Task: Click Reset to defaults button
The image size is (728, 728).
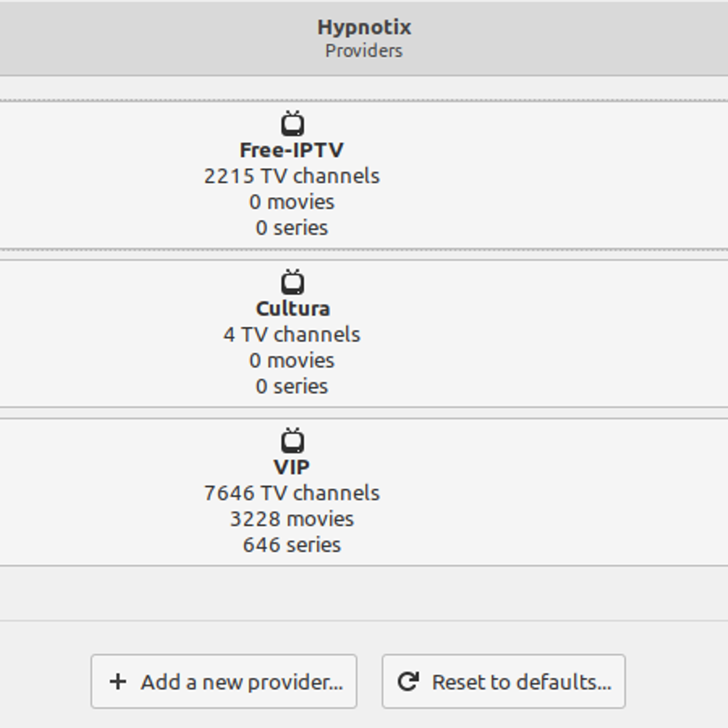Action: point(504,682)
